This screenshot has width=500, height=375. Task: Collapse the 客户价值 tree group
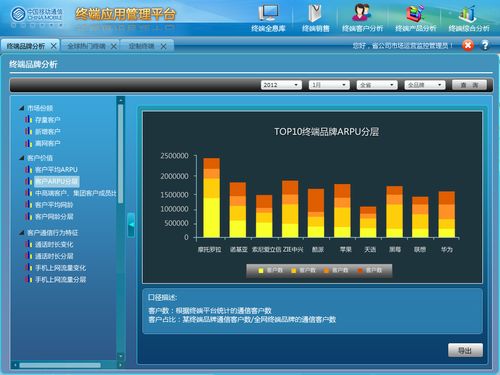[x=22, y=158]
